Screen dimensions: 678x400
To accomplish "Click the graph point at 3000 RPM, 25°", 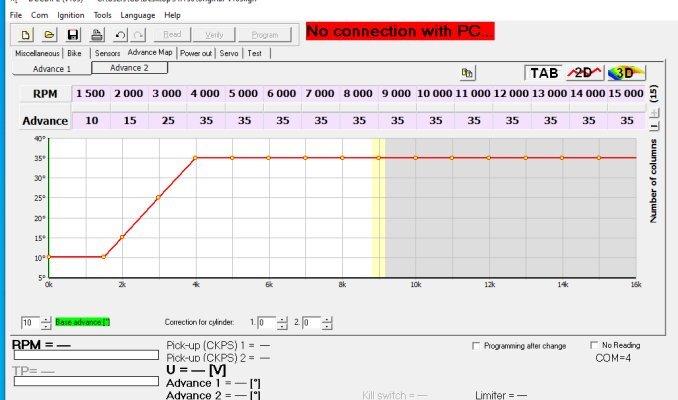I will pos(159,198).
